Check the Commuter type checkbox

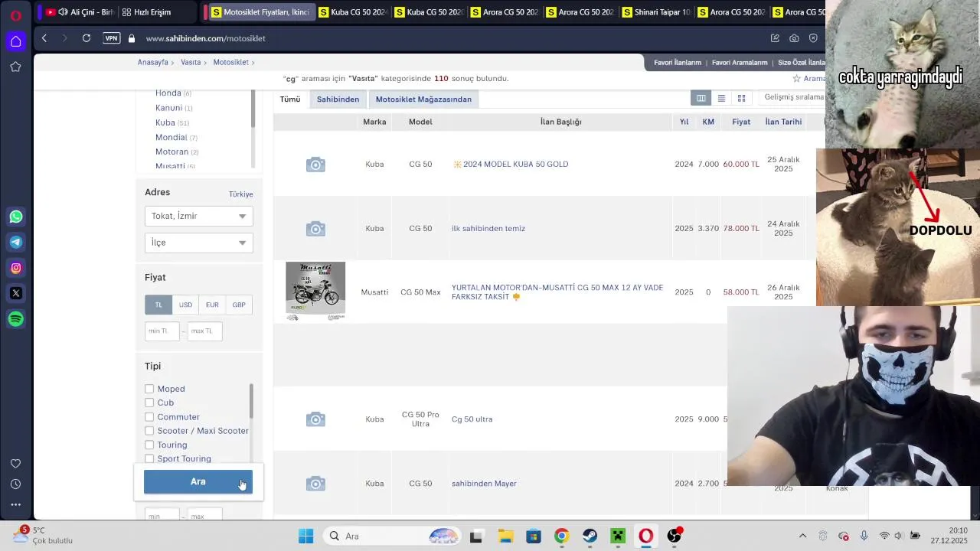coord(149,417)
